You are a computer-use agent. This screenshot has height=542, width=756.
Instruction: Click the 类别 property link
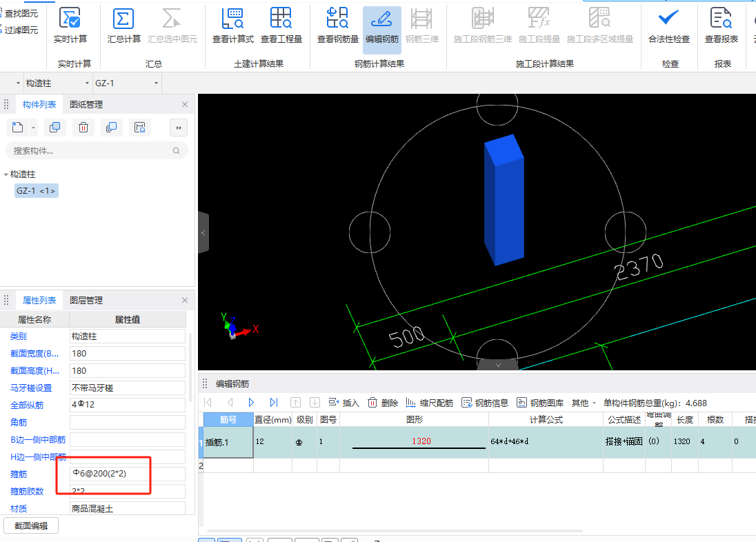[19, 336]
